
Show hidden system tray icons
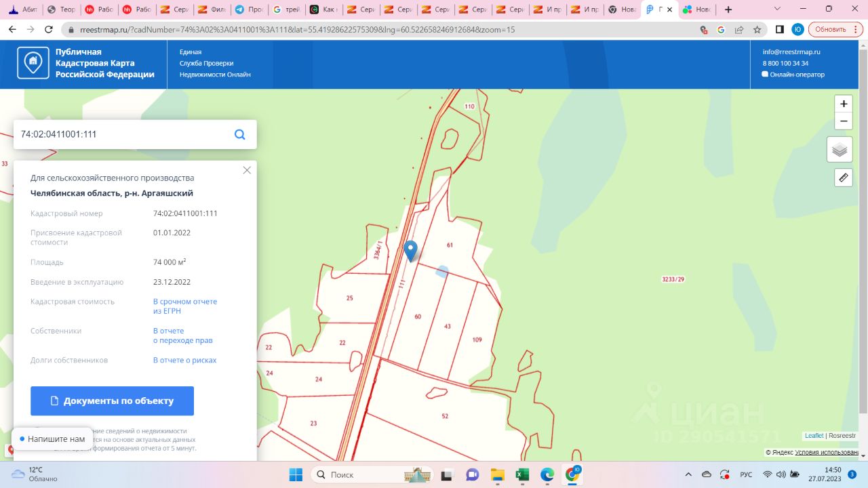[689, 474]
